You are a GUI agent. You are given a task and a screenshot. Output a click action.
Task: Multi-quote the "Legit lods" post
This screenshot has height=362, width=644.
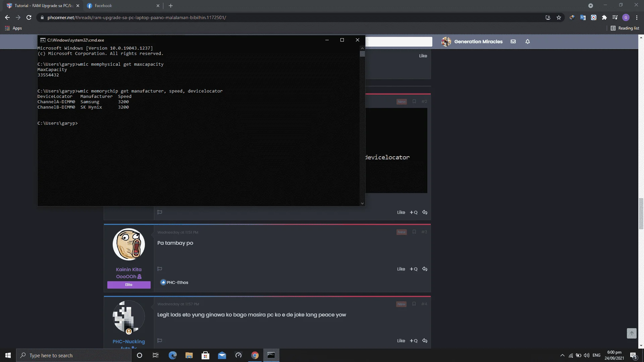(x=414, y=341)
